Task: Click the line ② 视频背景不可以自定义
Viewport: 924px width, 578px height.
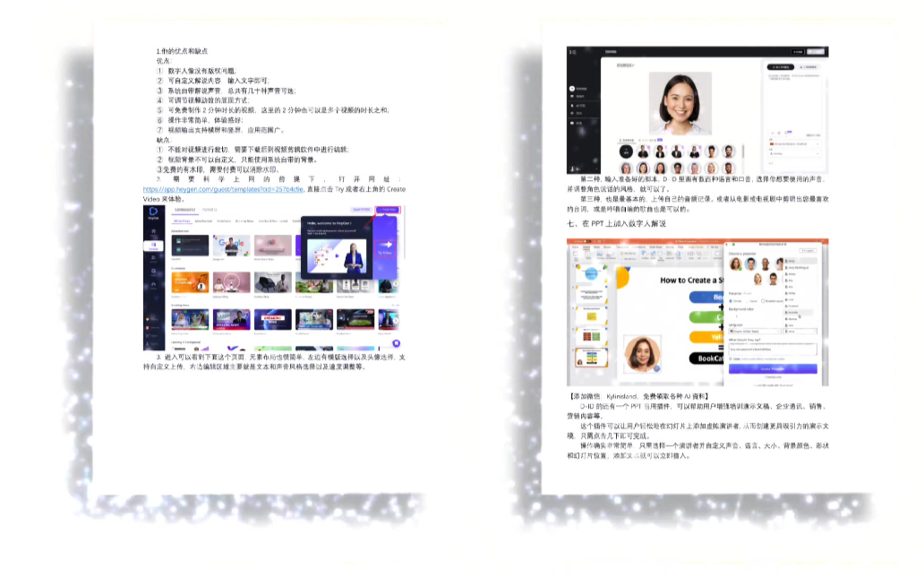Action: [238, 160]
